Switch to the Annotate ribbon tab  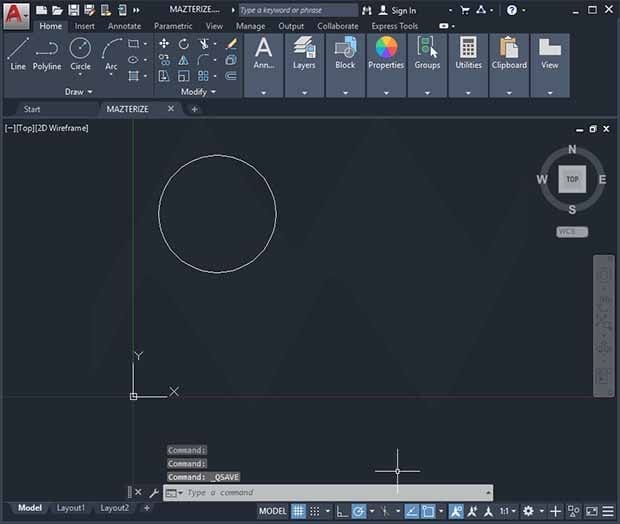click(x=125, y=26)
